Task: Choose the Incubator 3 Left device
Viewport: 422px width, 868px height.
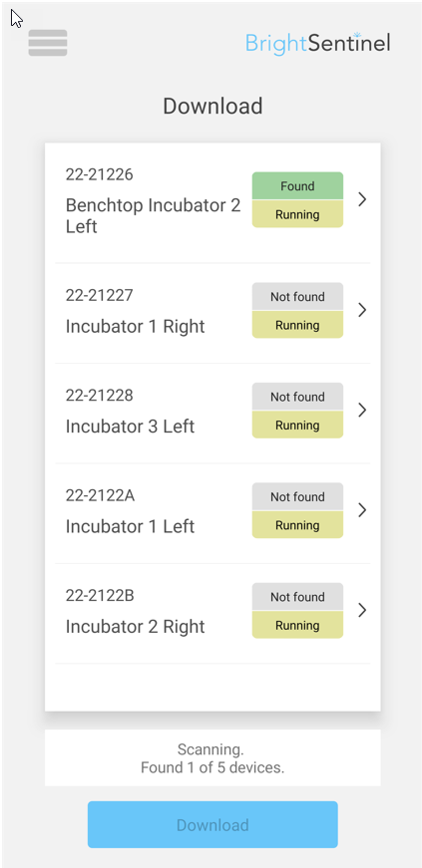Action: pos(212,414)
